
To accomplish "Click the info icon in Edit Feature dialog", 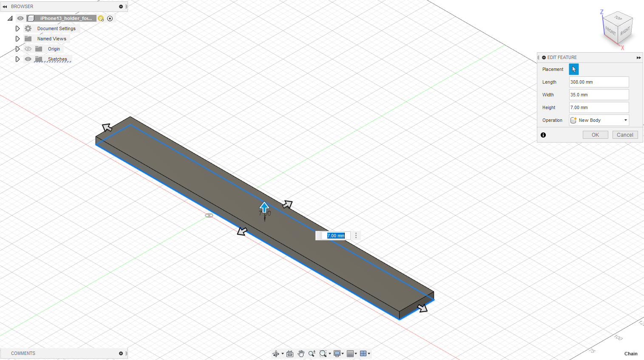I will coord(543,135).
